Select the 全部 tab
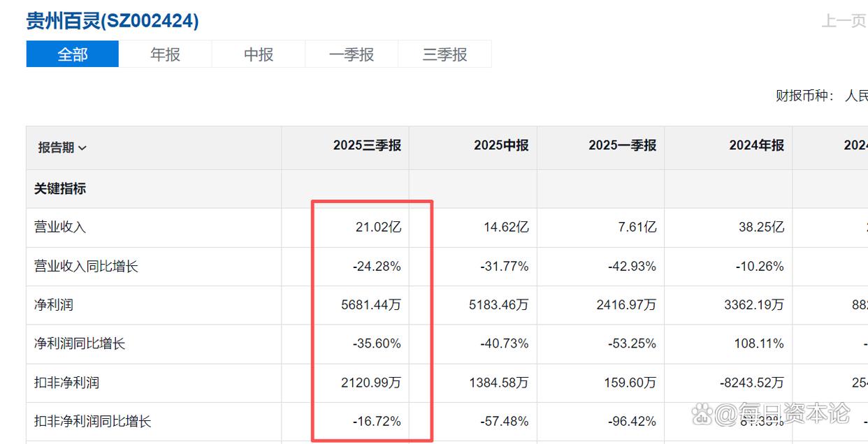The image size is (868, 444). click(x=73, y=54)
